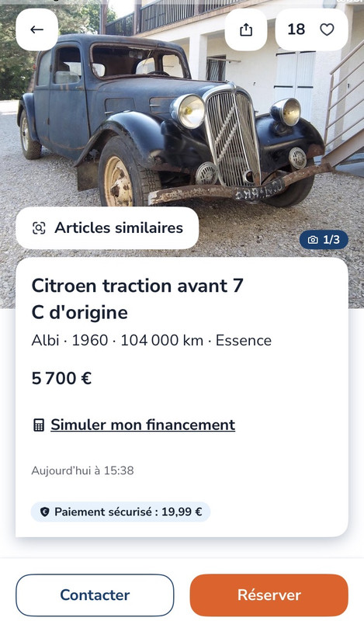Open Articles similaires
The width and height of the screenshot is (364, 621).
tap(107, 227)
